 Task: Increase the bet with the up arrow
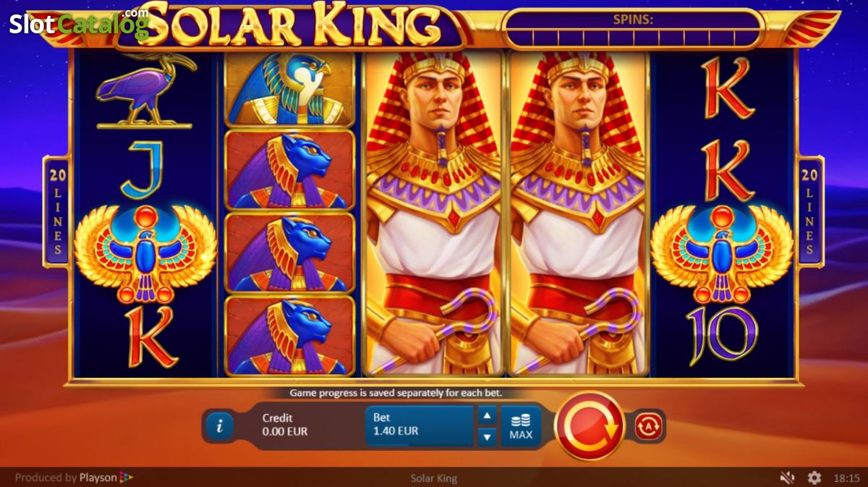487,415
